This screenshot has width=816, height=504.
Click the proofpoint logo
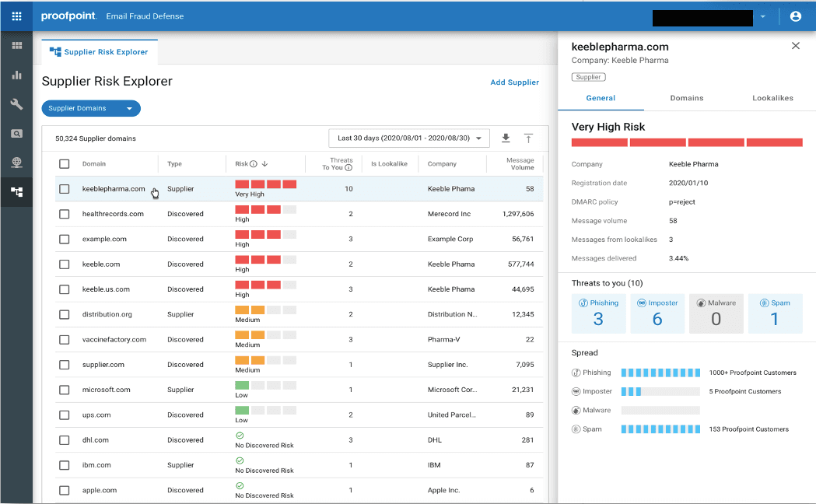coord(68,16)
